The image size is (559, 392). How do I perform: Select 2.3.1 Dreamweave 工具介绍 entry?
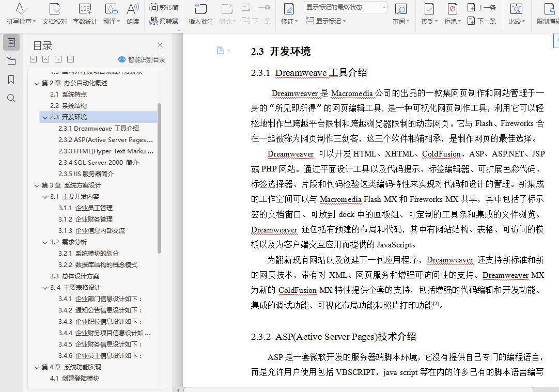(x=99, y=128)
